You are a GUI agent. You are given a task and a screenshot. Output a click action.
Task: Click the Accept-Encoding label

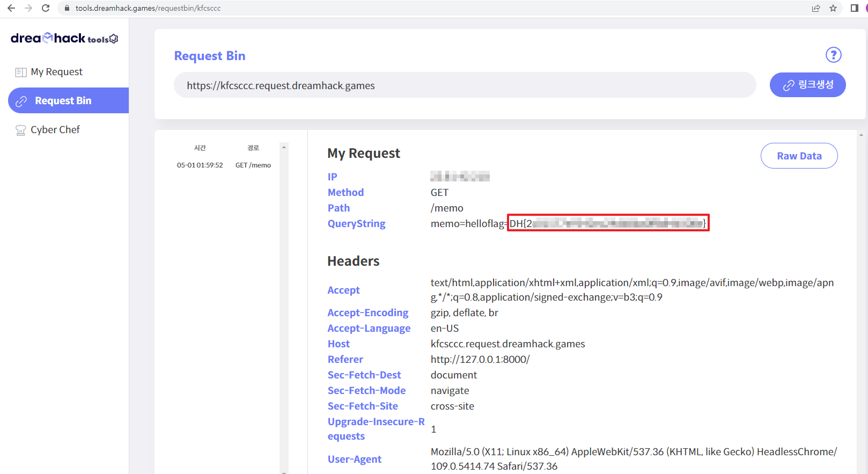368,312
